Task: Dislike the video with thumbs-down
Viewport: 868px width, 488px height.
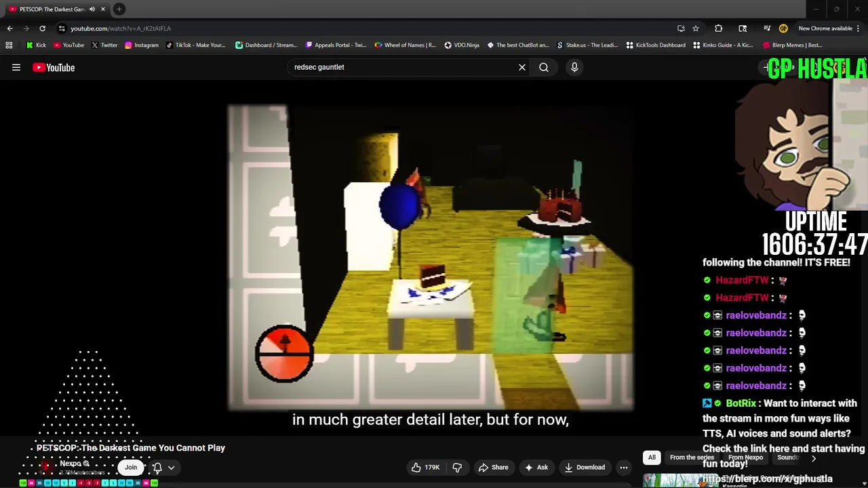Action: pyautogui.click(x=457, y=467)
